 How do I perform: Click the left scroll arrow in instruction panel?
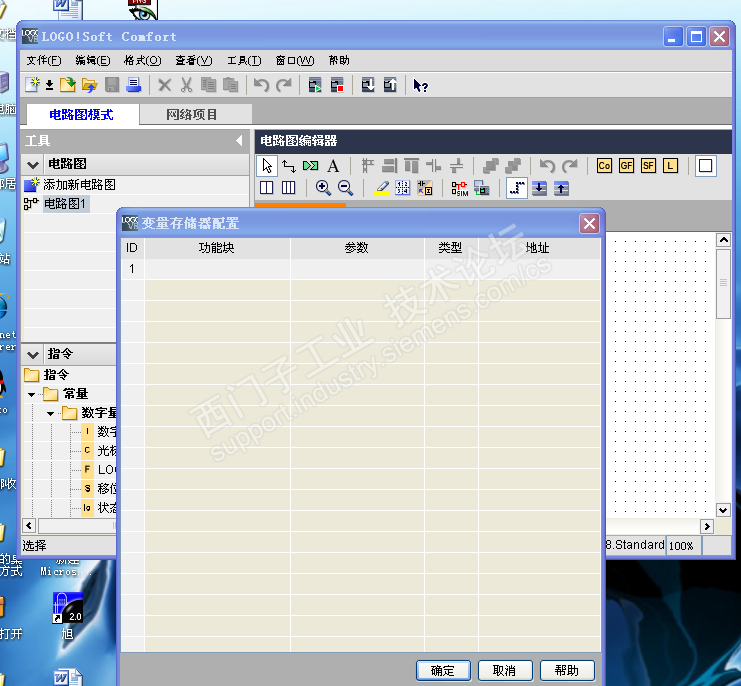coord(29,525)
